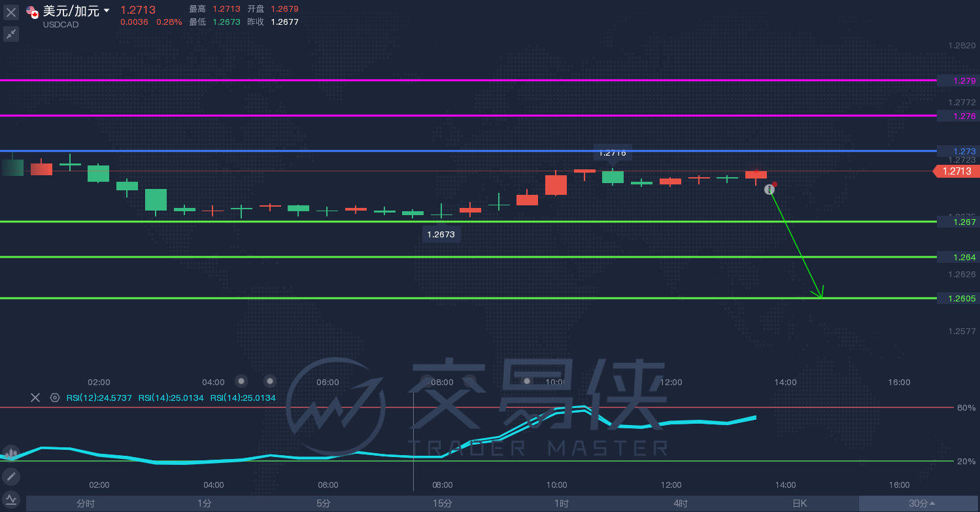
Task: Click the large 1.2713 header price
Action: 139,9
